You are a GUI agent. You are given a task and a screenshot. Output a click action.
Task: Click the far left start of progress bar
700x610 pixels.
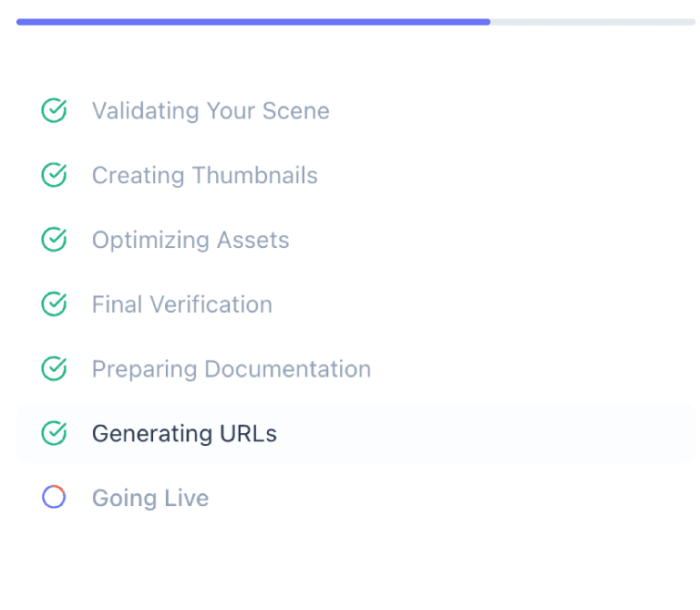pos(19,22)
